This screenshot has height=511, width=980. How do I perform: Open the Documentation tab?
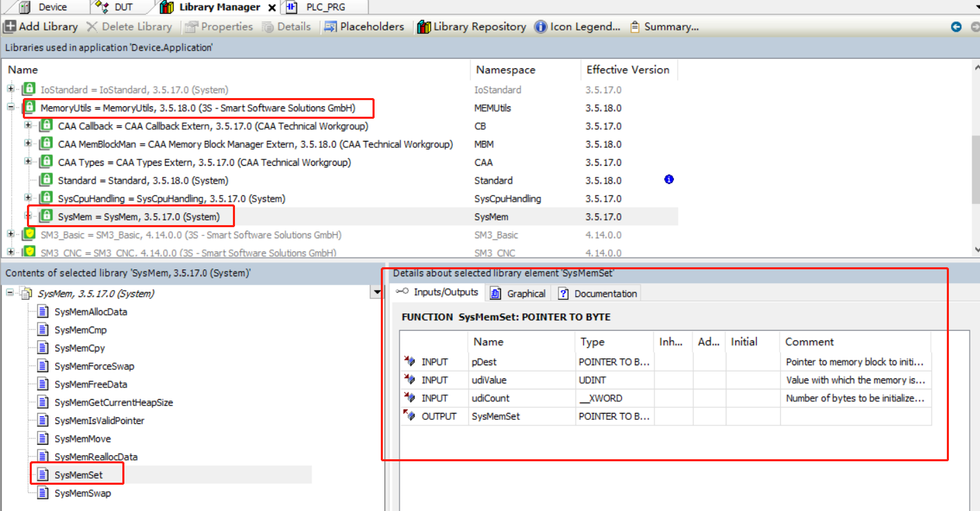click(598, 293)
